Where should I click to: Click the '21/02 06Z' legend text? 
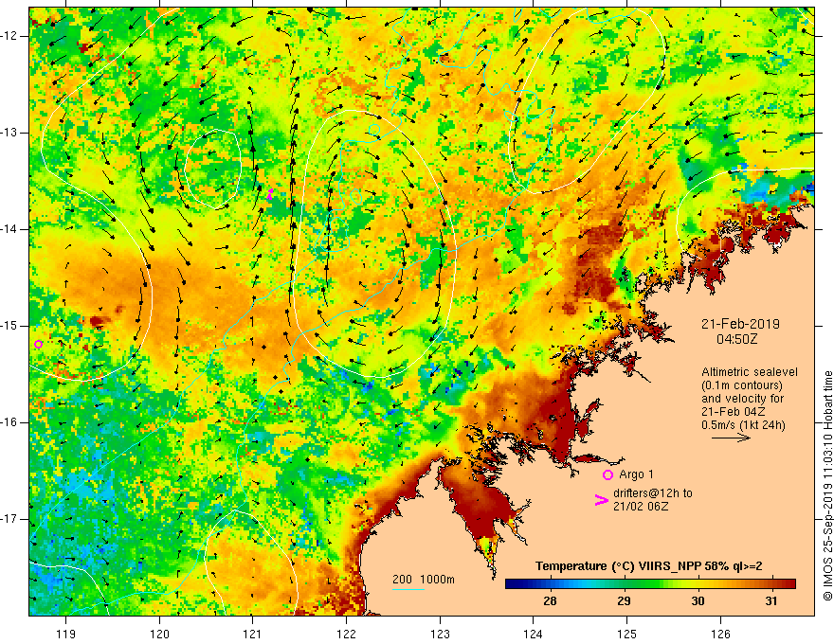pos(641,507)
